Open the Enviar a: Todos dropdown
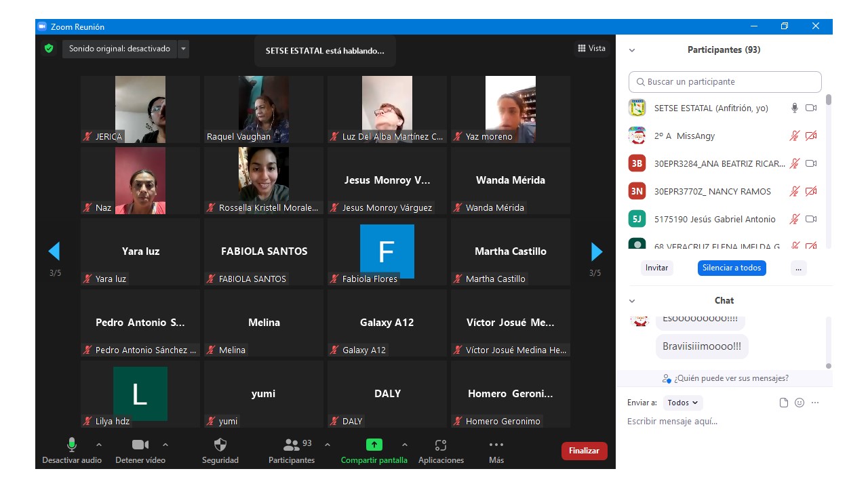This screenshot has width=868, height=488. (x=683, y=403)
